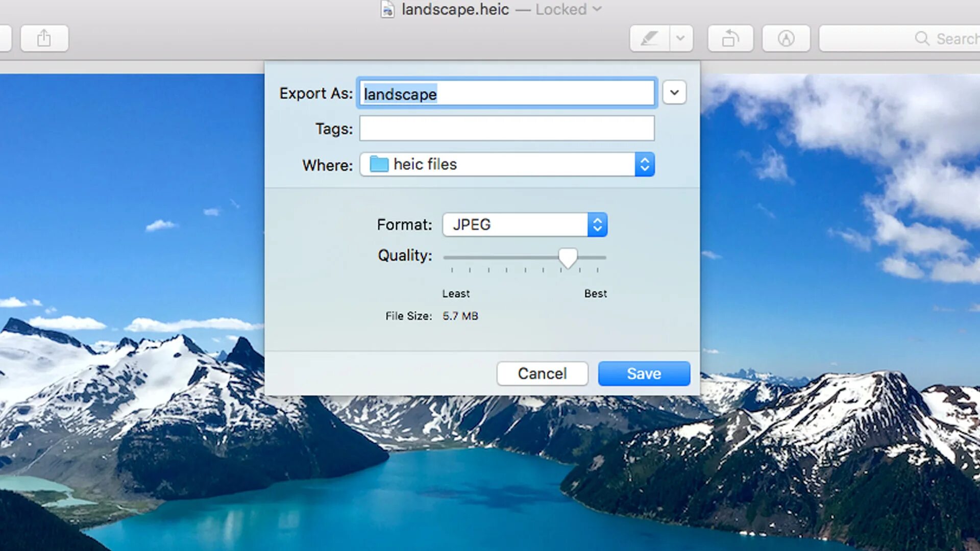Click the Tags input field

pyautogui.click(x=506, y=128)
